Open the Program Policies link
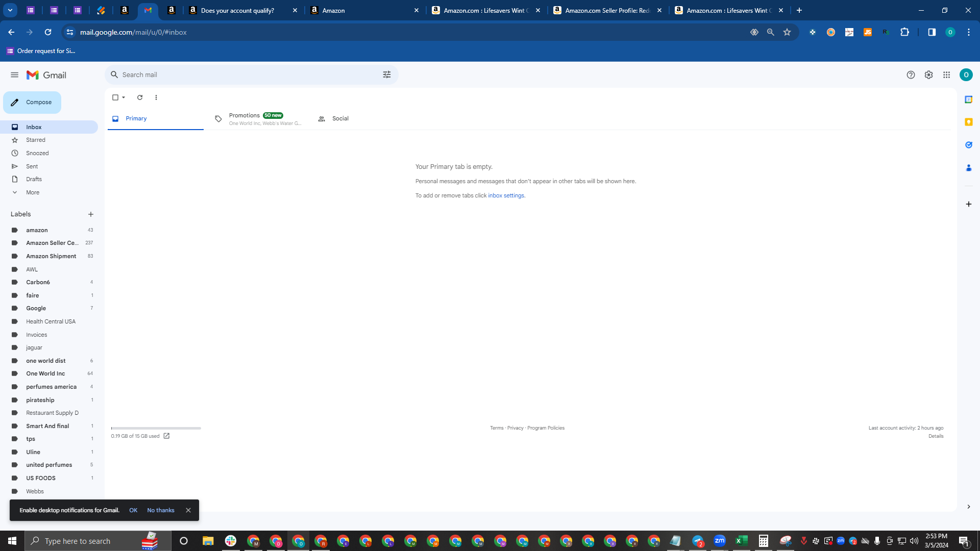The height and width of the screenshot is (551, 980). click(546, 428)
